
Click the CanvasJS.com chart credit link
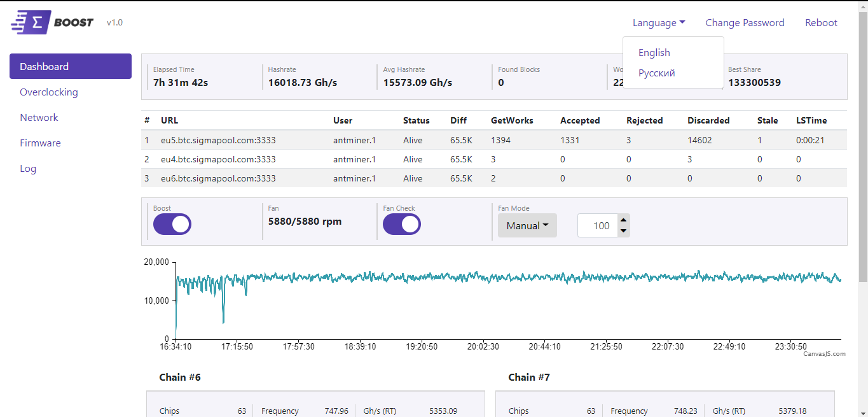pos(824,353)
